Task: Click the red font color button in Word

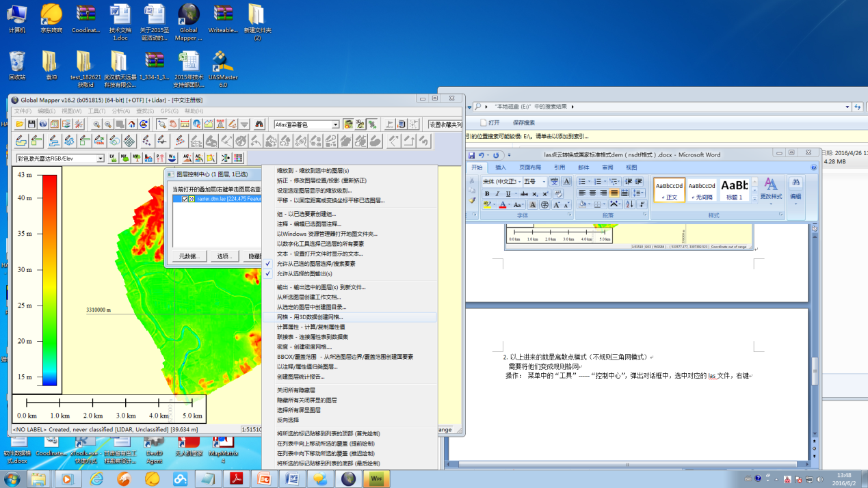Action: pos(503,204)
